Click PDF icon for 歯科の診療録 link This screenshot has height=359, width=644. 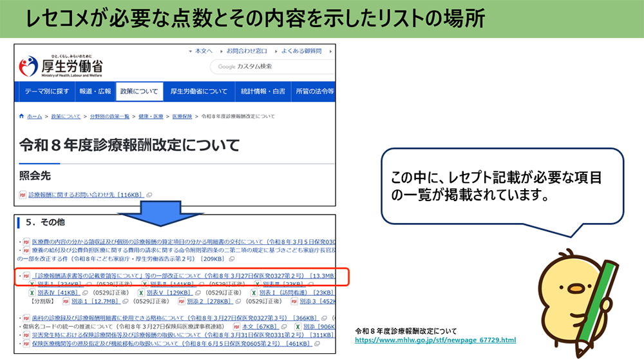coord(26,318)
